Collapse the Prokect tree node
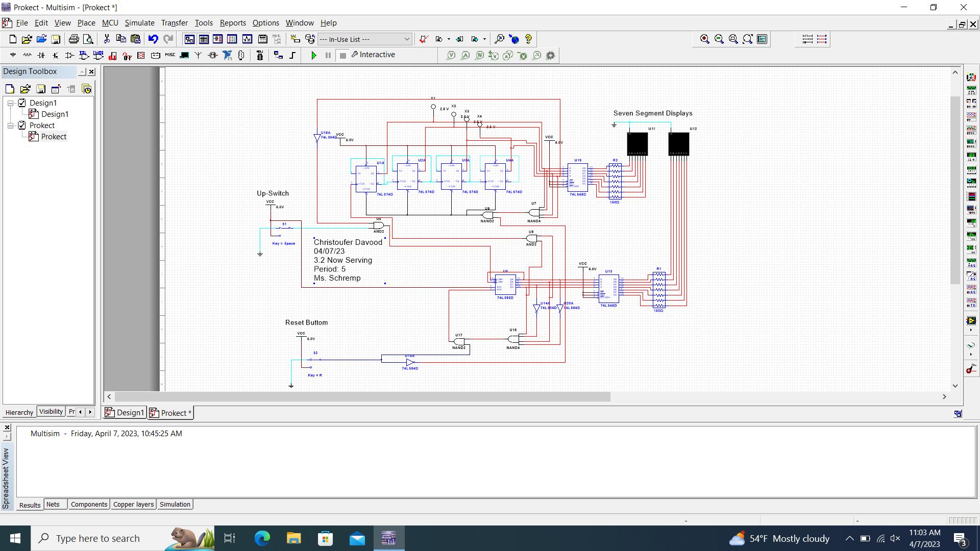 pyautogui.click(x=10, y=126)
